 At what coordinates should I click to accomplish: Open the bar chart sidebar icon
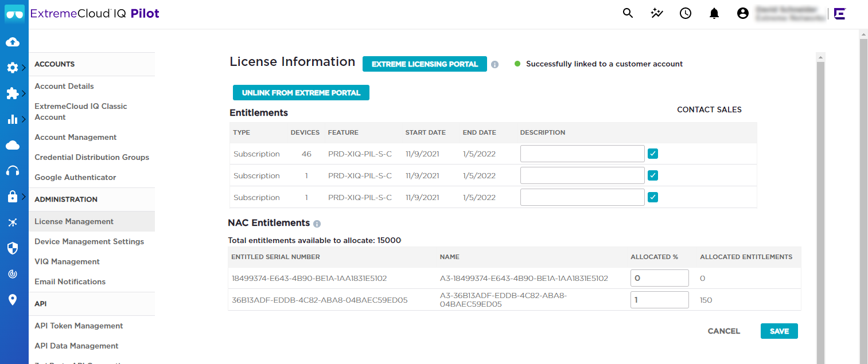[13, 119]
